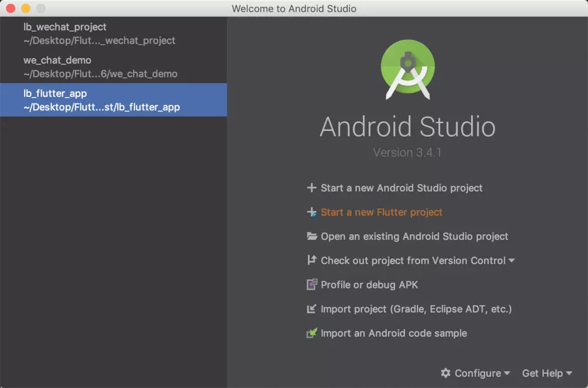
Task: Click the Configure gear icon
Action: (x=446, y=373)
